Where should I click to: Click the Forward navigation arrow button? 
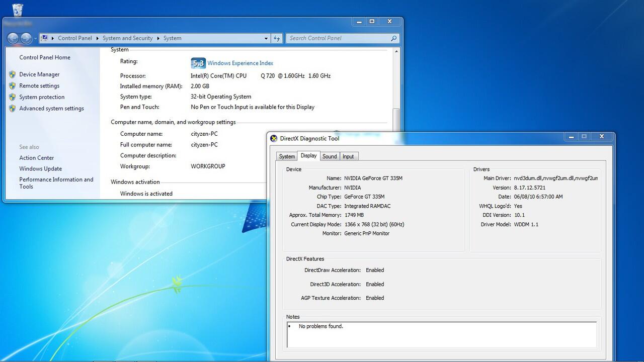tap(26, 38)
